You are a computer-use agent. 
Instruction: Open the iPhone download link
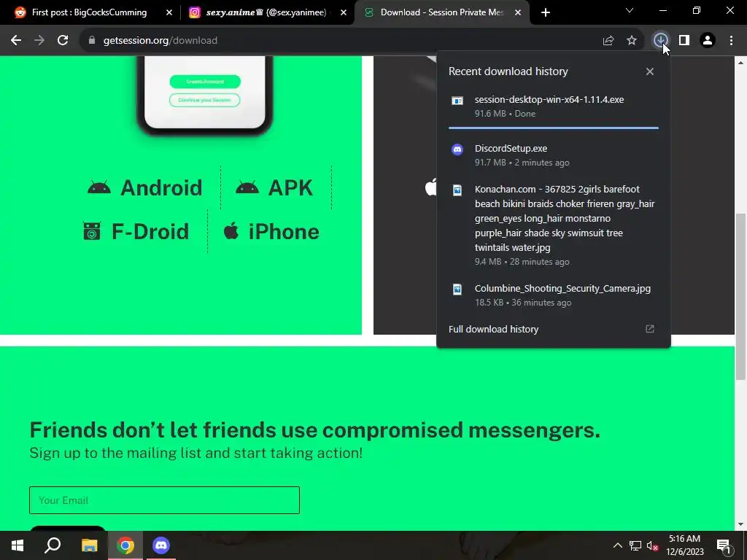tap(271, 231)
